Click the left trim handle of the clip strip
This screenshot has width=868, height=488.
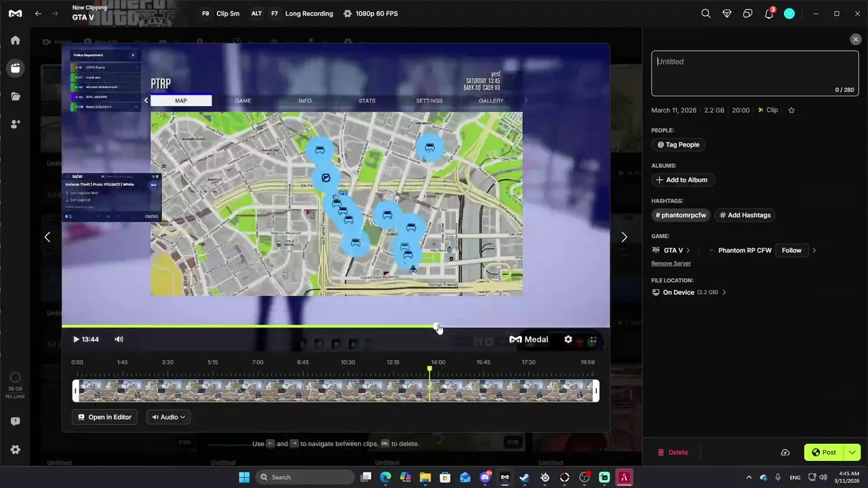click(x=76, y=391)
